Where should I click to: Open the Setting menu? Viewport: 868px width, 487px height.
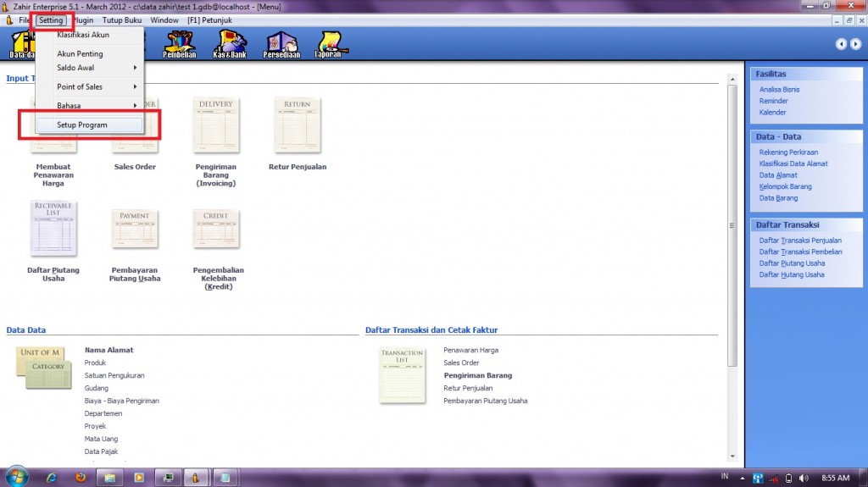pyautogui.click(x=51, y=20)
